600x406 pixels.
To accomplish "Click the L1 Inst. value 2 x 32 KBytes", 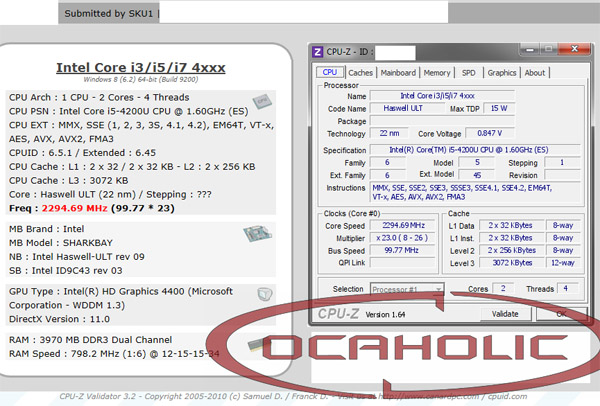I will coord(512,238).
